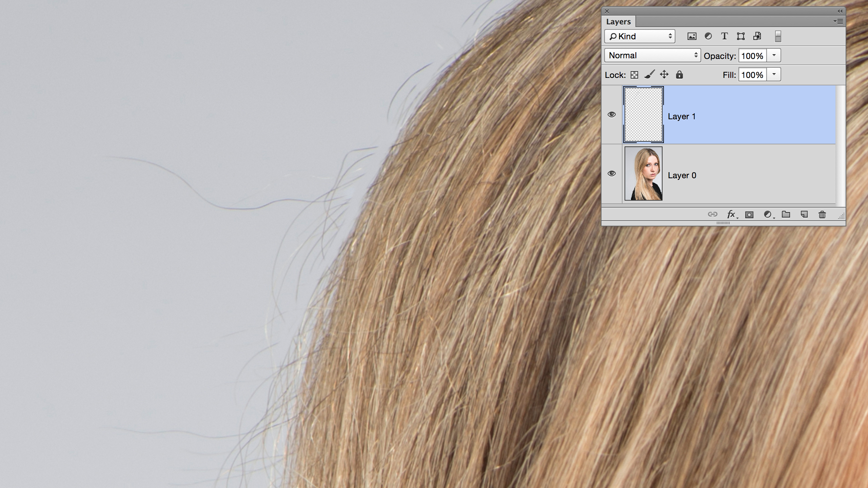Click the Opacity value field
This screenshot has height=488, width=868.
[x=753, y=56]
